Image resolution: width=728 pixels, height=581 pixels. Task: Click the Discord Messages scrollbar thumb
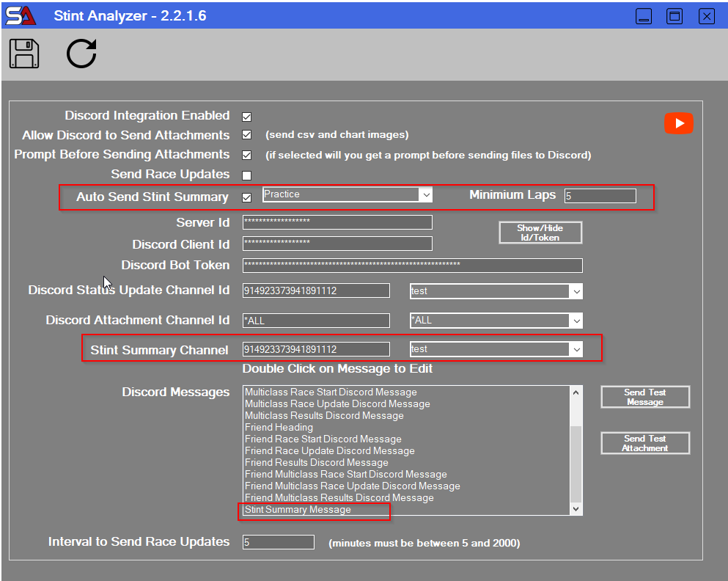coord(576,464)
